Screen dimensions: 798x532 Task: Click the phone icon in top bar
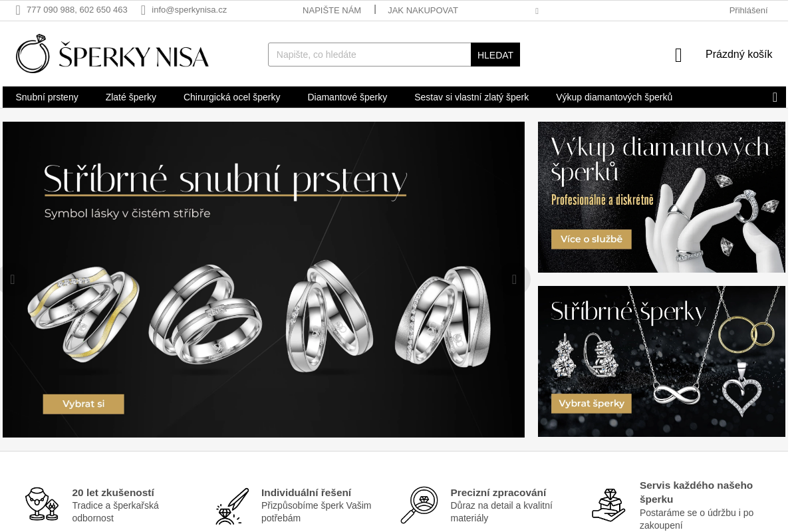coord(18,10)
